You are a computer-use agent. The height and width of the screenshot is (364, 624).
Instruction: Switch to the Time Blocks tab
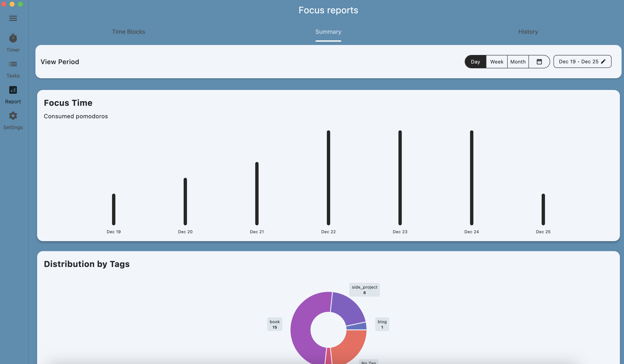coord(128,32)
